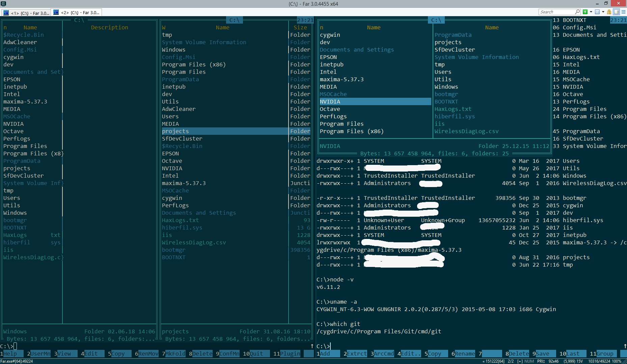Select hiberfil.sys in second panel
The image size is (627, 364).
(x=182, y=227)
